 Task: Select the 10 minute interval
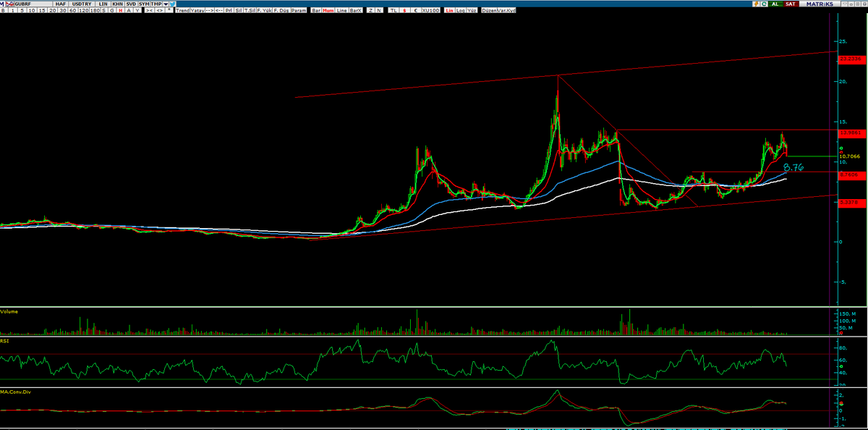33,11
